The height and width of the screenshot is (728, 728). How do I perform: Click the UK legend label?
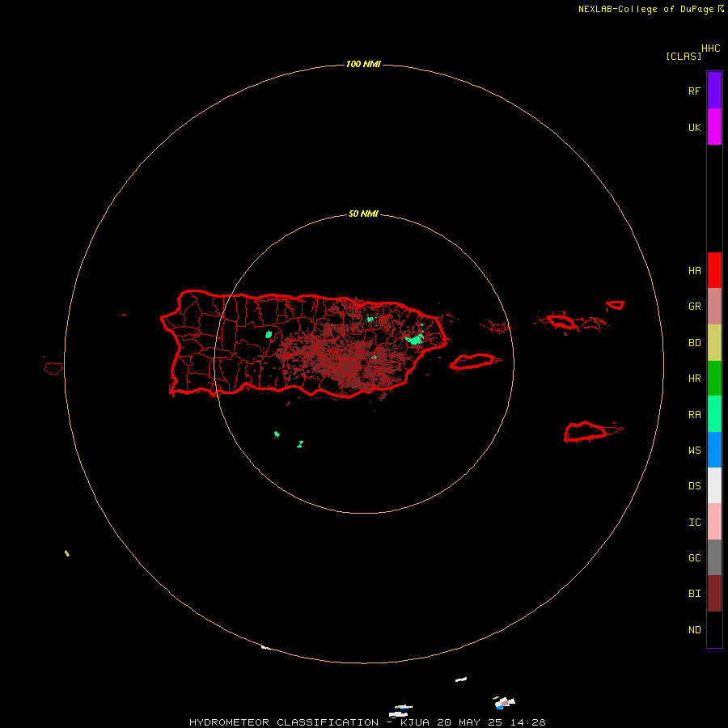click(x=694, y=127)
